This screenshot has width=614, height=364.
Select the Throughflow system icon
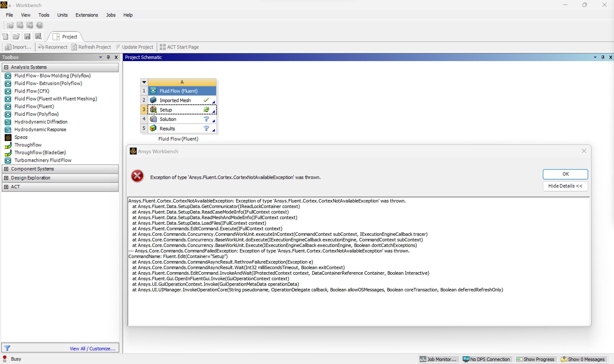pyautogui.click(x=8, y=145)
